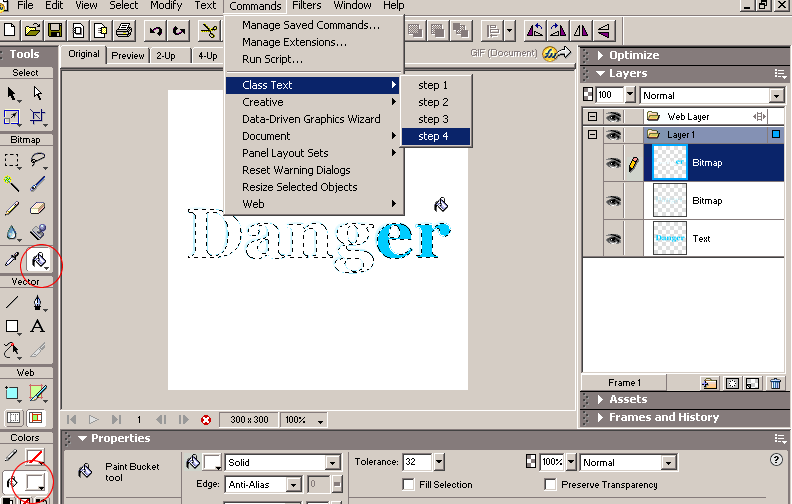Click the Delete Selection trash icon in Layers

click(x=776, y=384)
